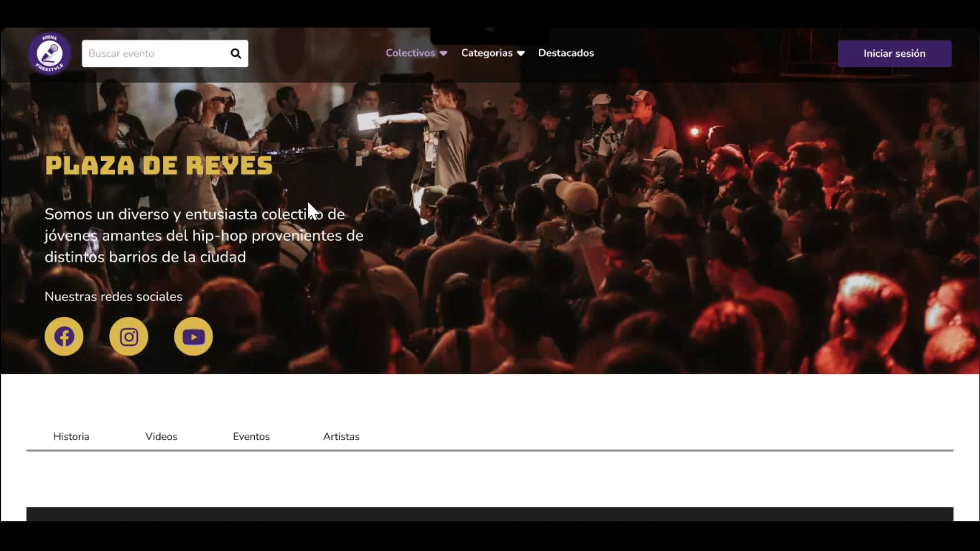Click the Nuestras redes sociales label
The width and height of the screenshot is (980, 551).
pyautogui.click(x=113, y=296)
